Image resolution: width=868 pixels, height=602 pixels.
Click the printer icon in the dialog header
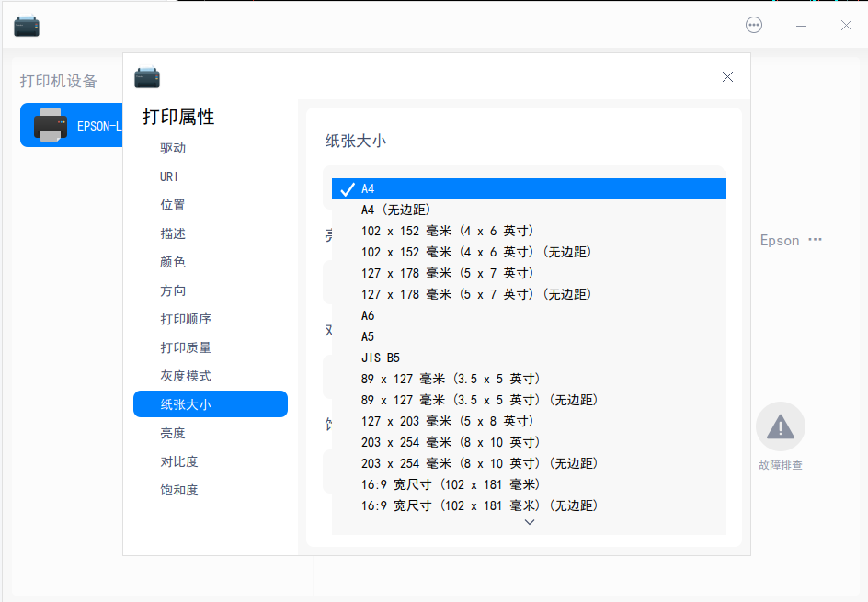[147, 77]
